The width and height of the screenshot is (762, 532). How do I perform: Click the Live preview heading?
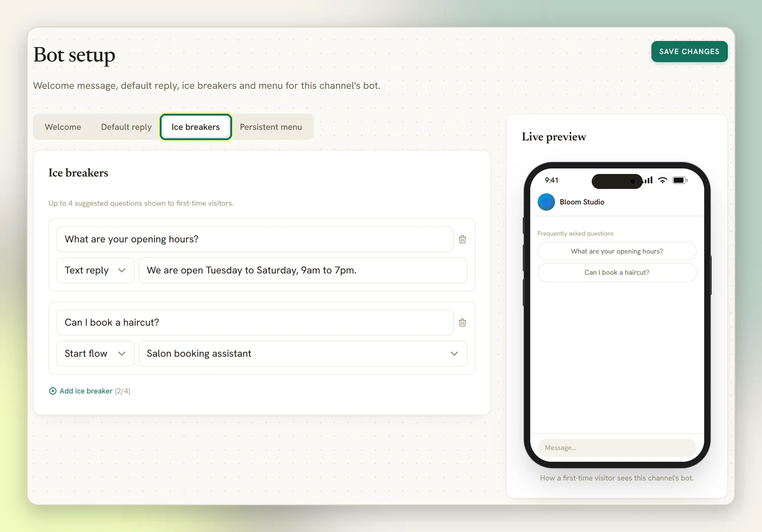[554, 137]
